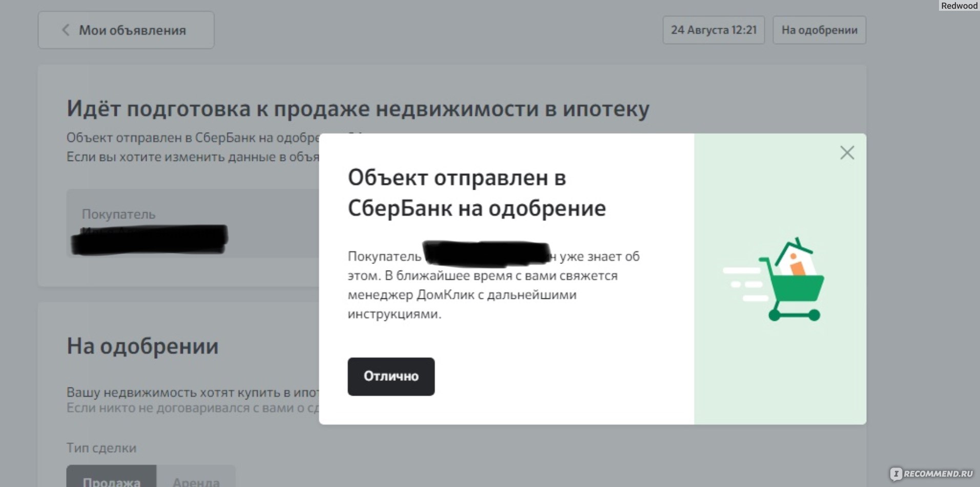Click the text менеджер ДомКлик с дальнейшими

pos(462,295)
